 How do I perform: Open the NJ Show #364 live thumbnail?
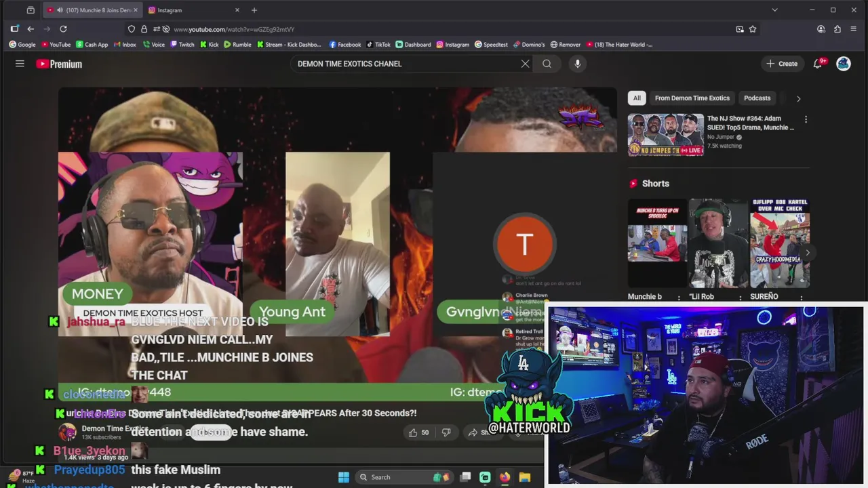tap(665, 135)
